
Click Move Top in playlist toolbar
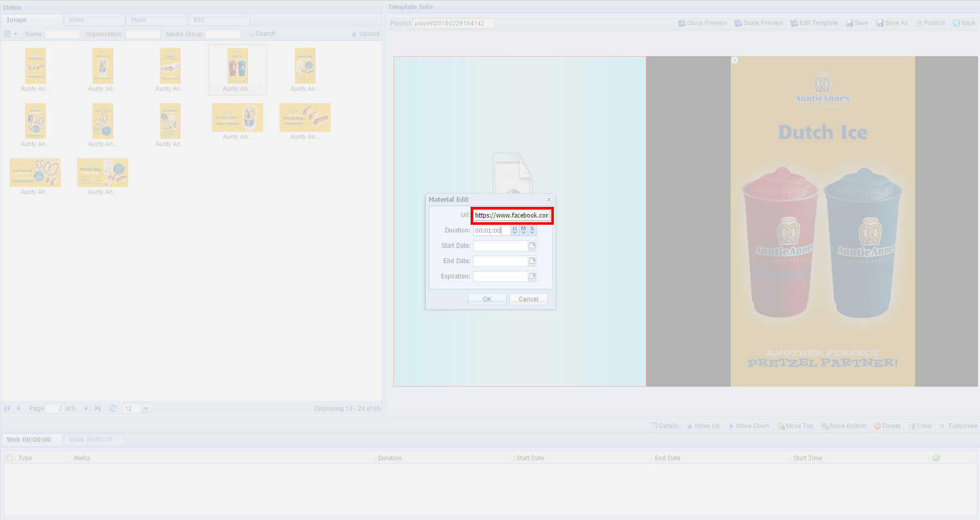(795, 426)
